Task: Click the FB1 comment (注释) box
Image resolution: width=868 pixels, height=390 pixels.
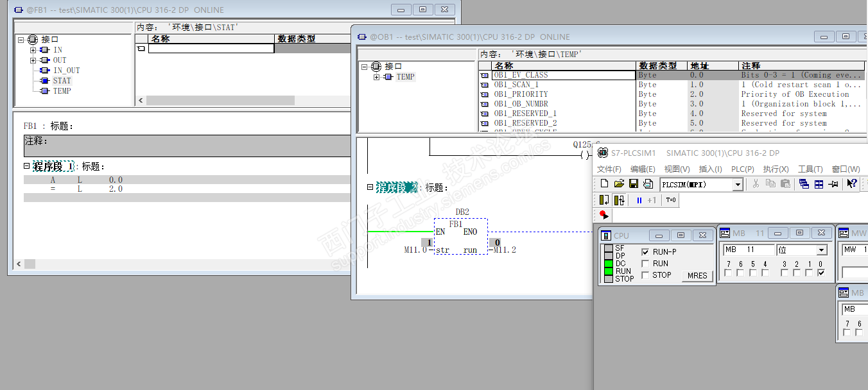Action: point(187,146)
